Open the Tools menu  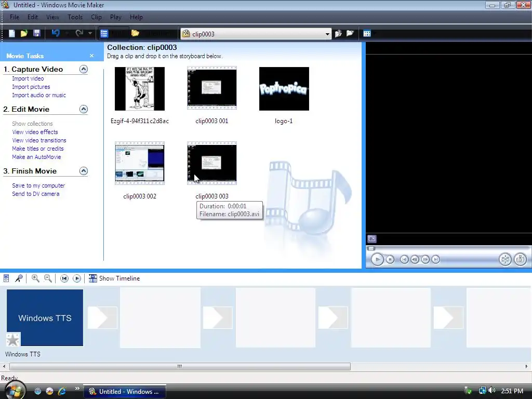pos(75,17)
